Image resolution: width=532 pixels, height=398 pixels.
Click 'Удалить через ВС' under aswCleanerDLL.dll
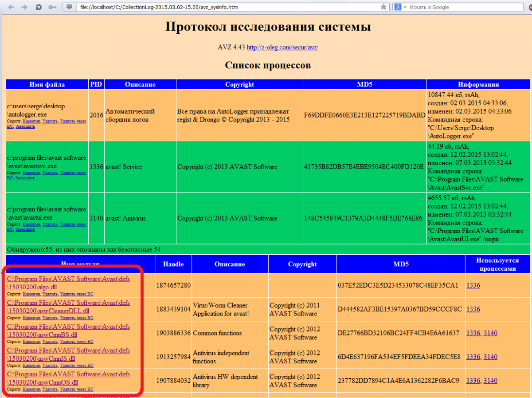point(77,318)
